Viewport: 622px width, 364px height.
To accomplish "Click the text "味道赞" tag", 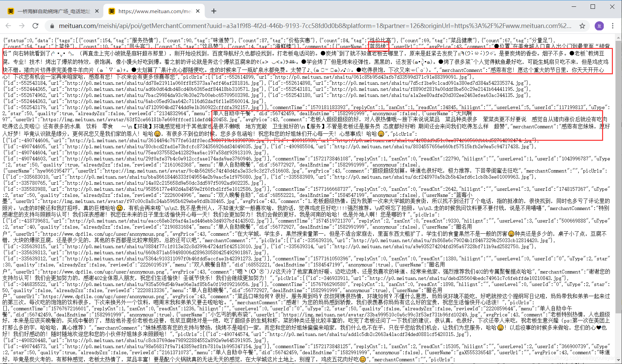I will [221, 41].
